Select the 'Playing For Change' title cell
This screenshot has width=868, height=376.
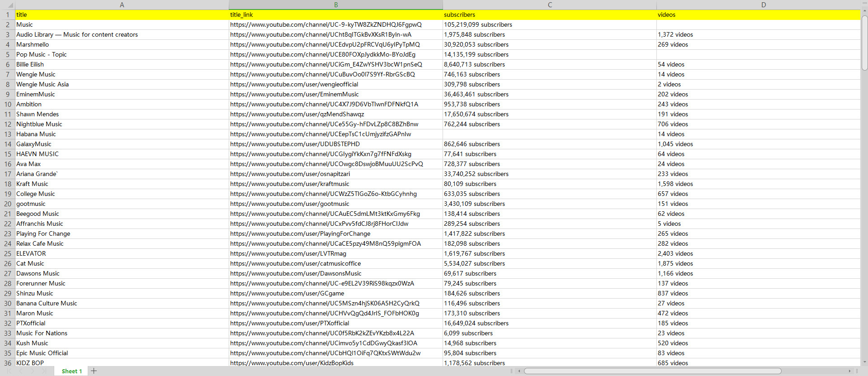pyautogui.click(x=122, y=233)
